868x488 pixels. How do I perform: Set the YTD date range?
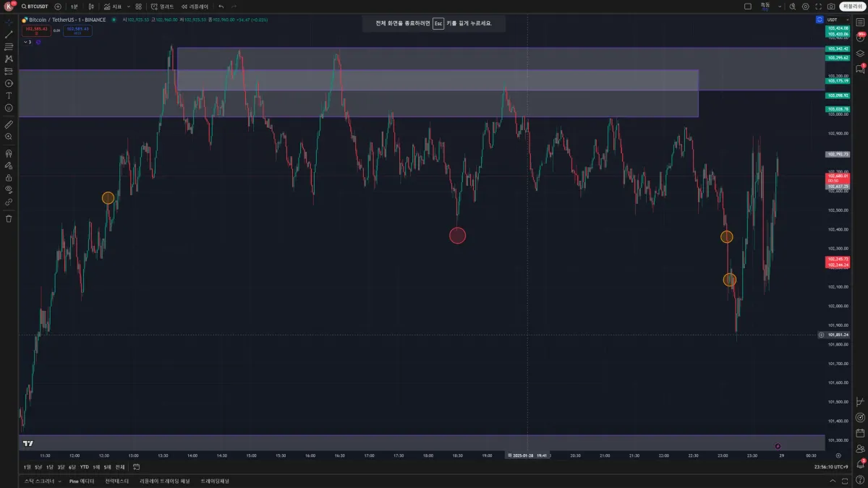click(85, 467)
